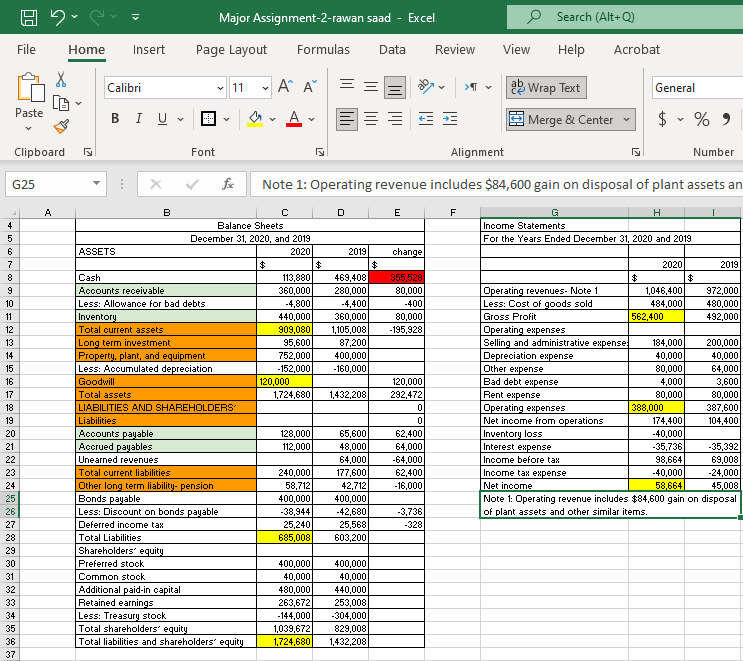Open Underline style dropdown arrow
This screenshot has width=743, height=661.
[181, 119]
